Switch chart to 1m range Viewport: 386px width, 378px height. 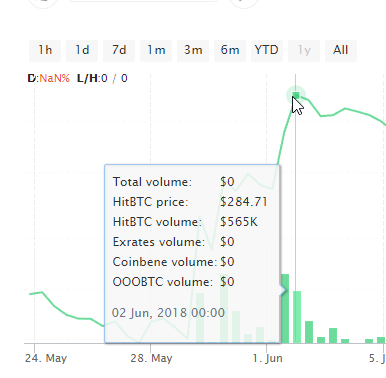point(156,51)
